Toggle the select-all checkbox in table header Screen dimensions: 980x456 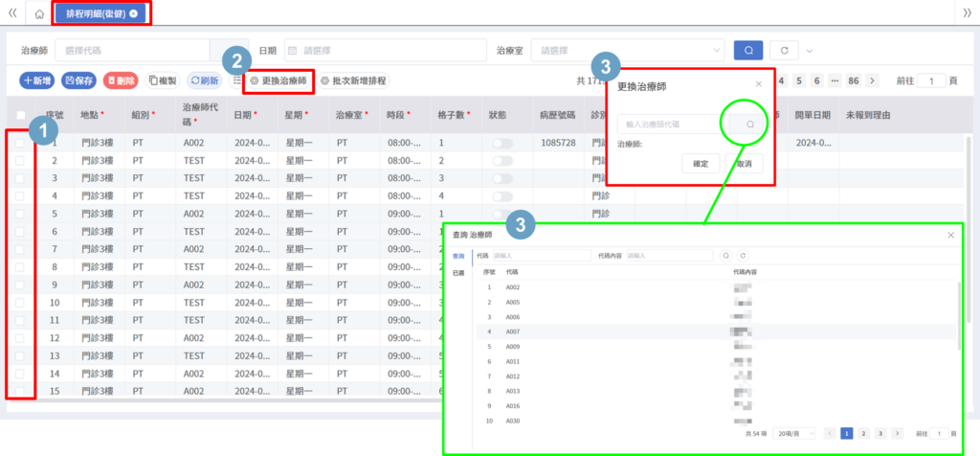[21, 115]
